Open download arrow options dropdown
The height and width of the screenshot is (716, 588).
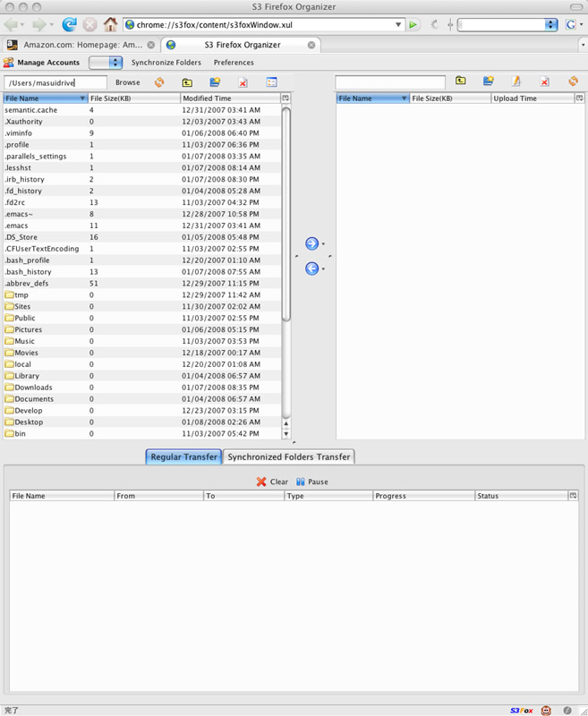coord(323,269)
